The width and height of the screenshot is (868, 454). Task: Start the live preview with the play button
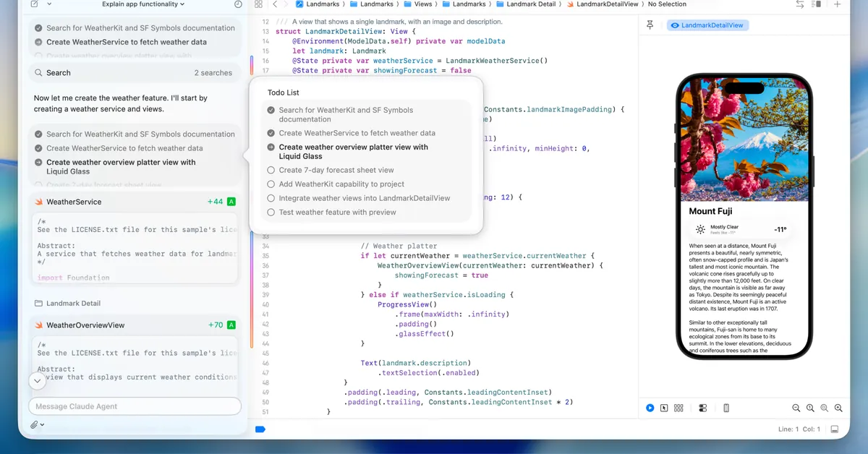[650, 408]
